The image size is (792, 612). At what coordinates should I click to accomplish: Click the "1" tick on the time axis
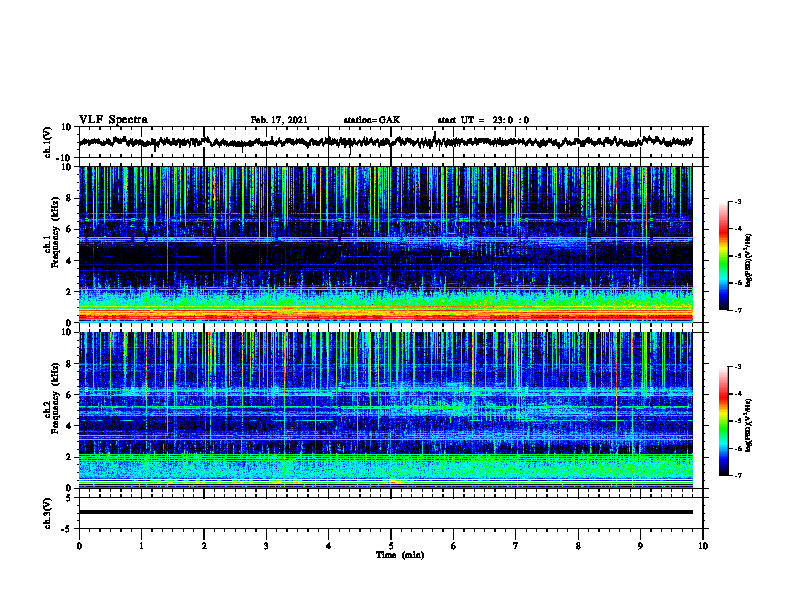[x=141, y=546]
